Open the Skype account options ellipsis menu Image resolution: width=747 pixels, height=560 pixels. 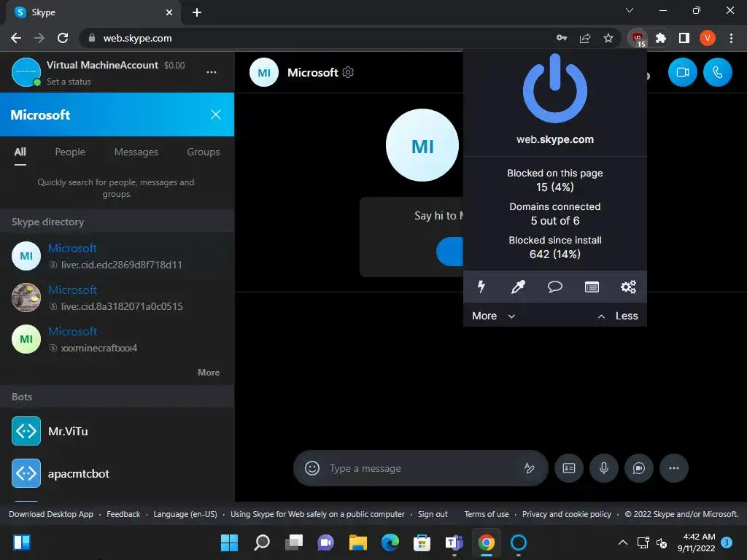212,72
